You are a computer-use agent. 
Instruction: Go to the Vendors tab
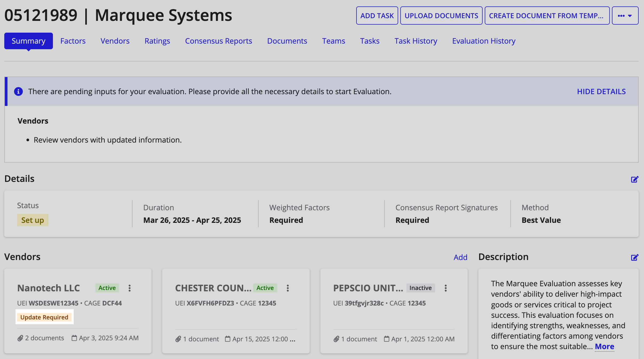click(115, 41)
